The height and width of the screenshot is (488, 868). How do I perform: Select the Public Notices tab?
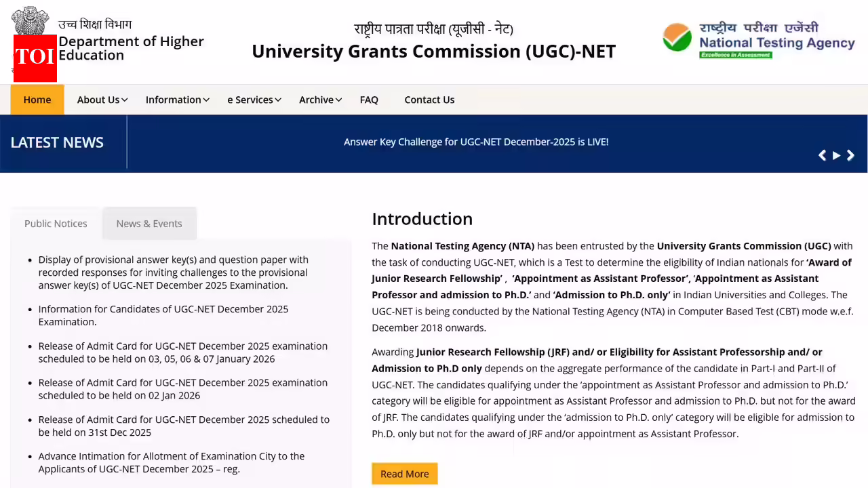(56, 224)
